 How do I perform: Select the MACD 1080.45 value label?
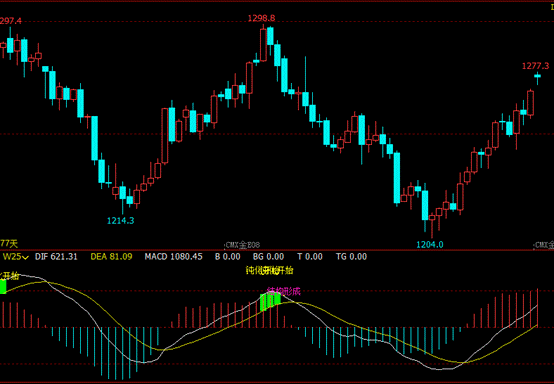173,257
